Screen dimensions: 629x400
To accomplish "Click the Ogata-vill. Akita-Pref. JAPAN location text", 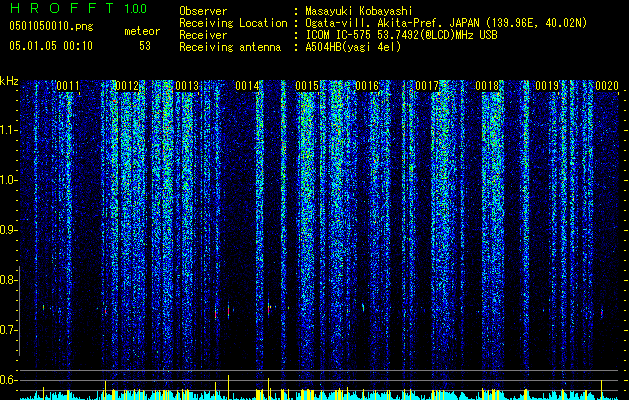I will tap(446, 23).
